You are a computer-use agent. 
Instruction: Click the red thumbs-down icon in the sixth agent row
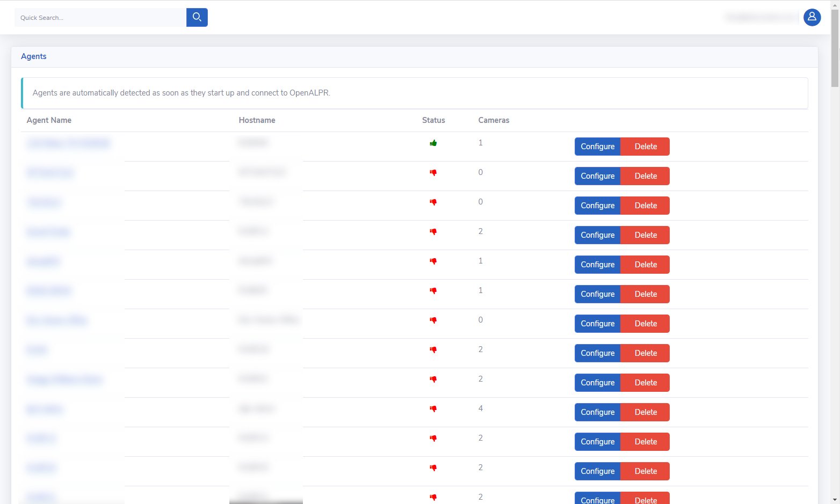pos(433,290)
